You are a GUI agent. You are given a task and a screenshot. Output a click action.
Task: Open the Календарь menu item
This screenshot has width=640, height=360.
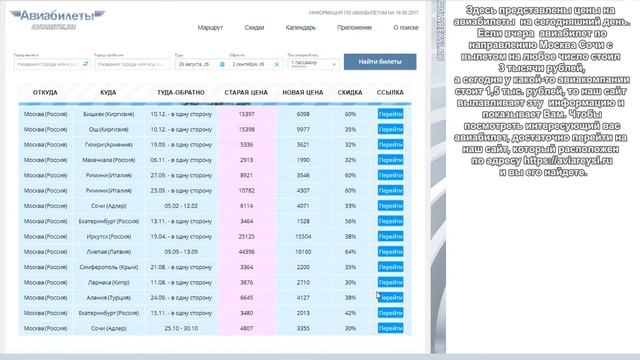pyautogui.click(x=300, y=27)
